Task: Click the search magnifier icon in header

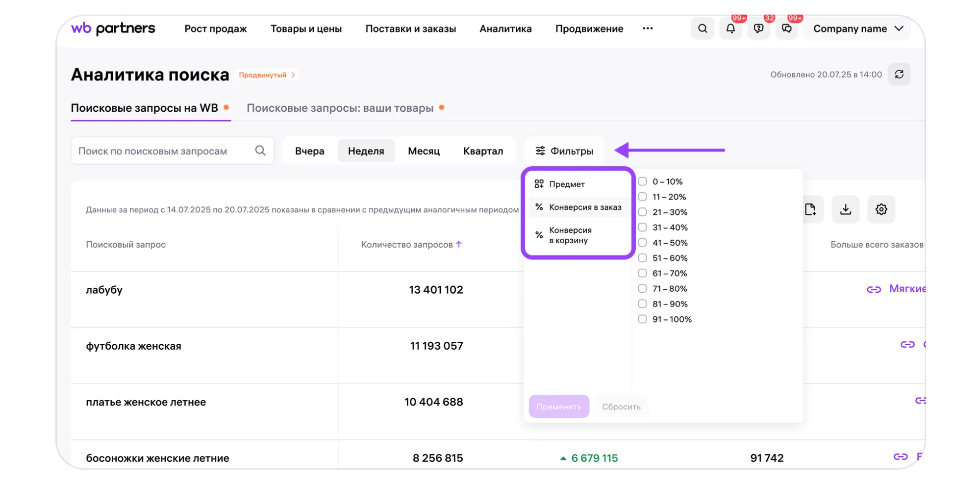Action: 702,29
